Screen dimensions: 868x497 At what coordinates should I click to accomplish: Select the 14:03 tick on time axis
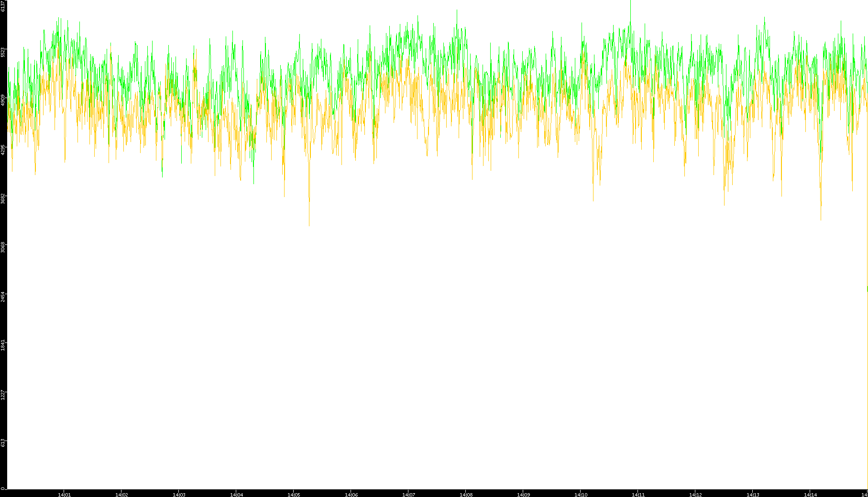[x=179, y=495]
